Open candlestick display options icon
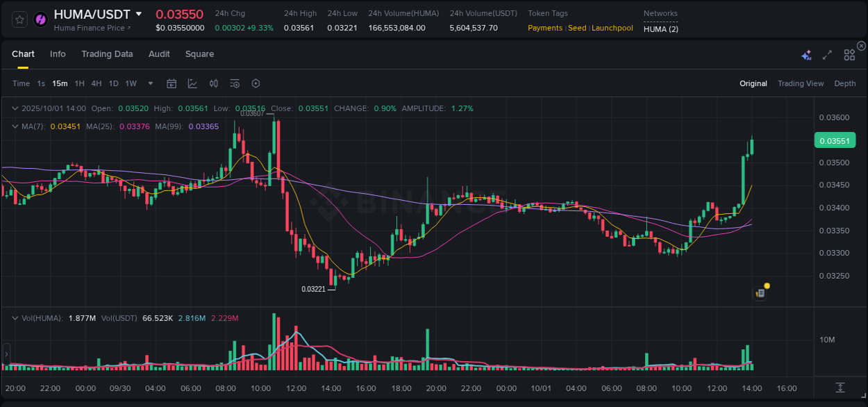This screenshot has width=868, height=407. tap(213, 83)
